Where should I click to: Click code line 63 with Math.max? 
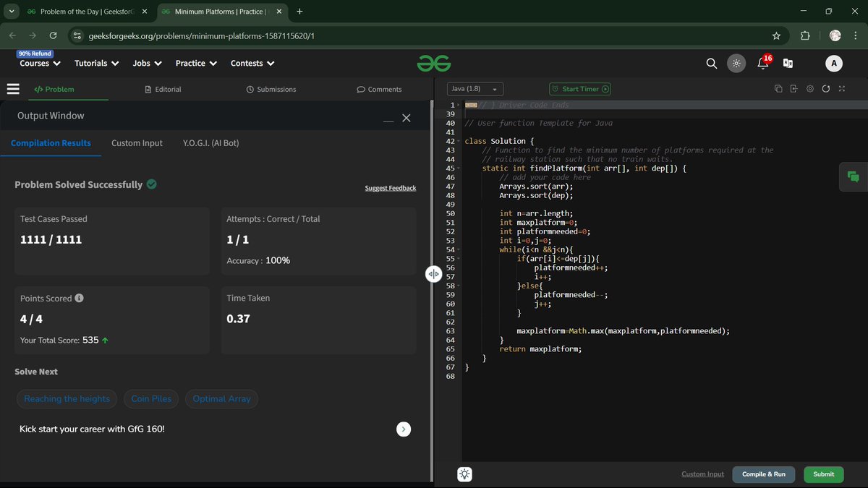coord(623,331)
